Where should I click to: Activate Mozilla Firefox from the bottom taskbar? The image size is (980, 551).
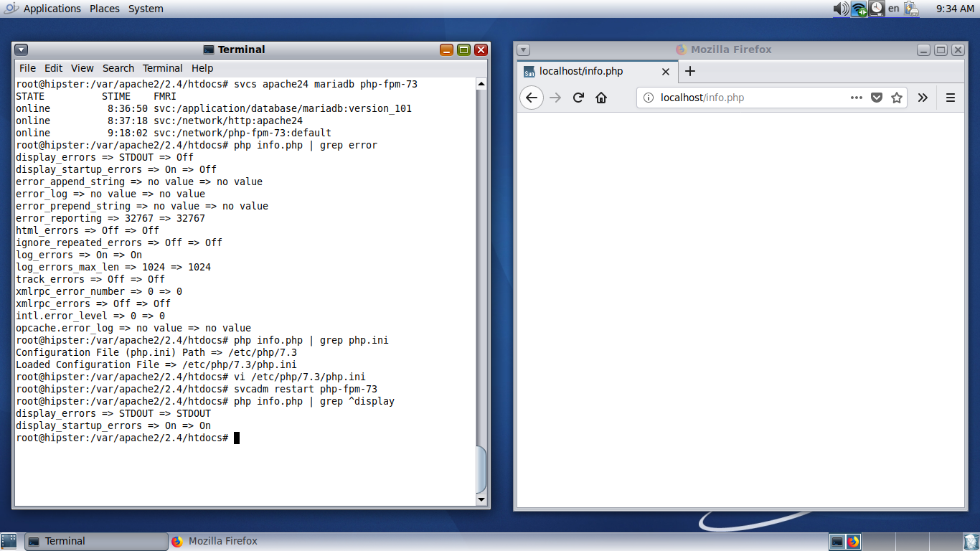[x=240, y=542]
